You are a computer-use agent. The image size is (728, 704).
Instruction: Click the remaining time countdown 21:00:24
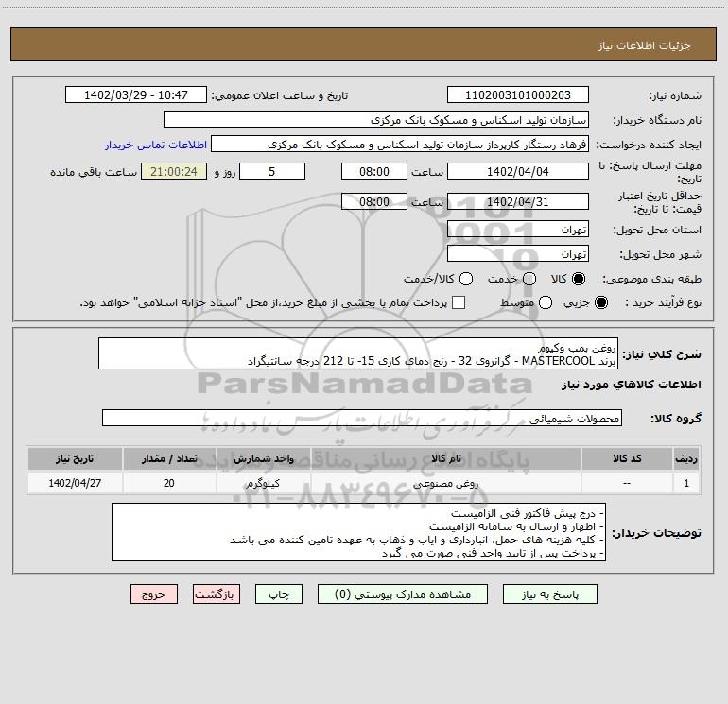(174, 171)
